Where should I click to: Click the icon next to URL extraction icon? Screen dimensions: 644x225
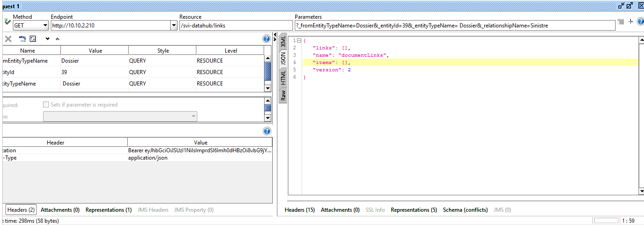click(x=33, y=39)
